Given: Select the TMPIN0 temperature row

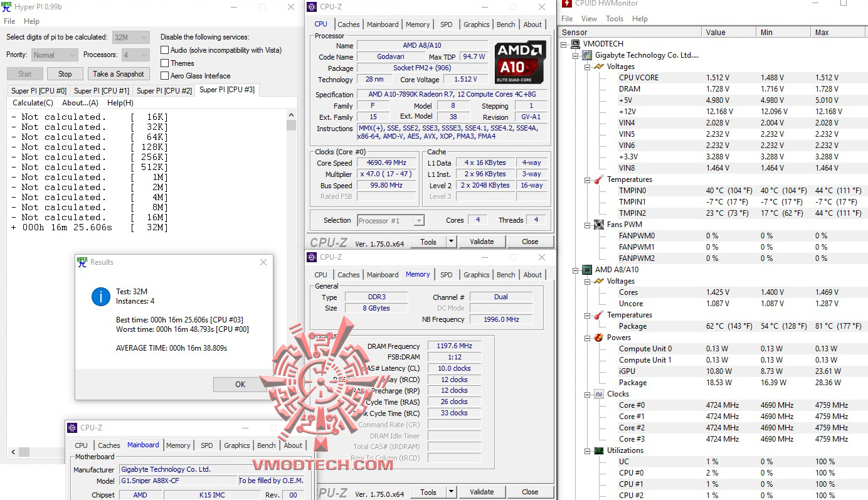Looking at the screenshot, I should pos(713,191).
